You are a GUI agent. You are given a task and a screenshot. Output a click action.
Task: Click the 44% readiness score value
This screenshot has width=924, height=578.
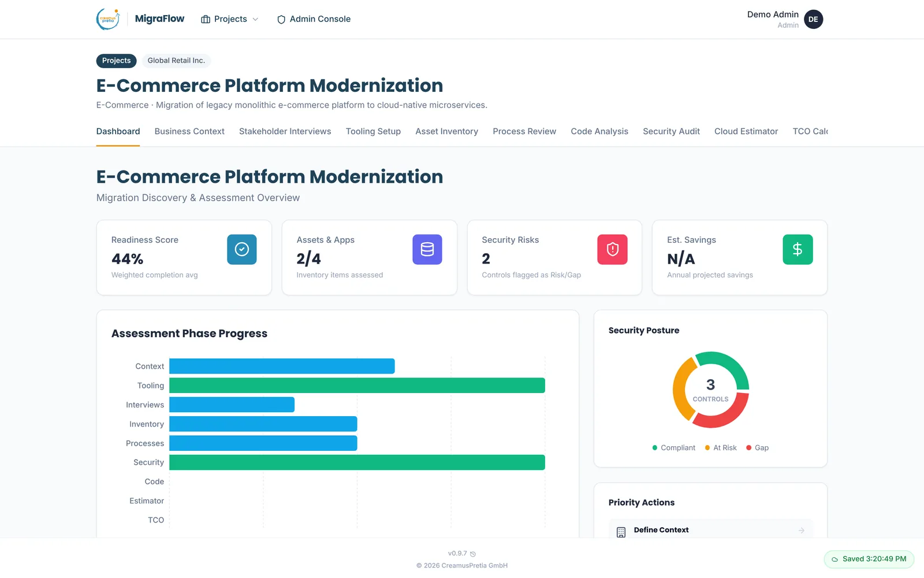[127, 259]
